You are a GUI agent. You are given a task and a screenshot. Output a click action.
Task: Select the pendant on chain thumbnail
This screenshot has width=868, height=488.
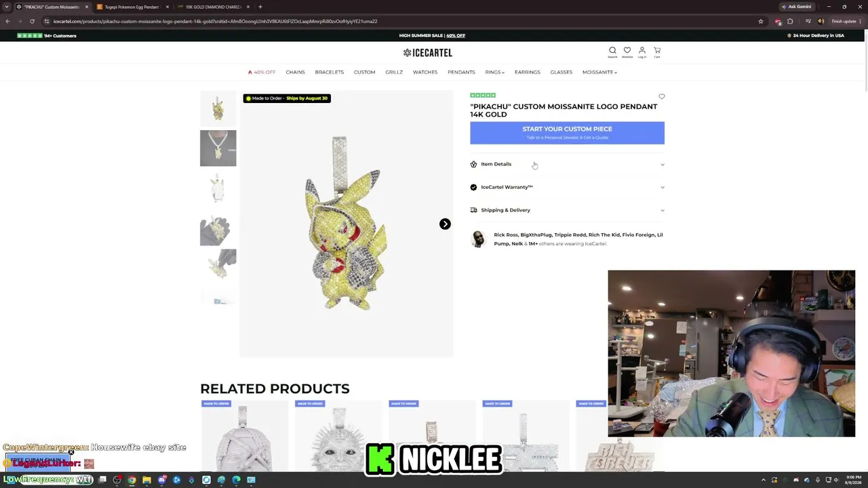tap(218, 148)
